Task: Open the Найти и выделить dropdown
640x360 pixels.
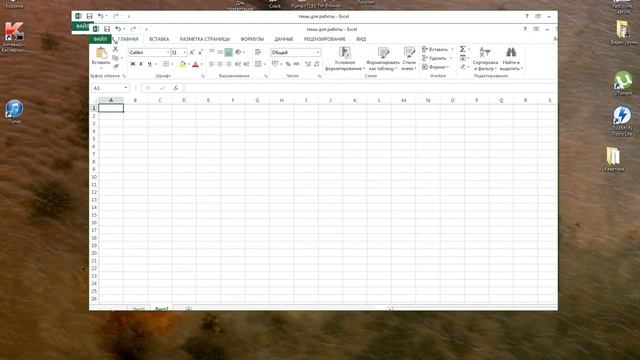Action: (511, 59)
